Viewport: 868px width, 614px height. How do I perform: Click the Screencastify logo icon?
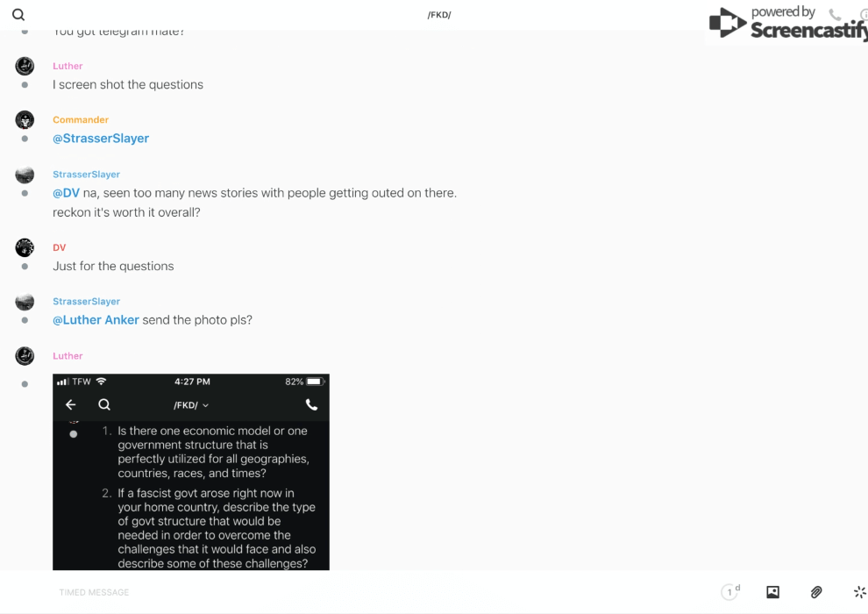728,22
